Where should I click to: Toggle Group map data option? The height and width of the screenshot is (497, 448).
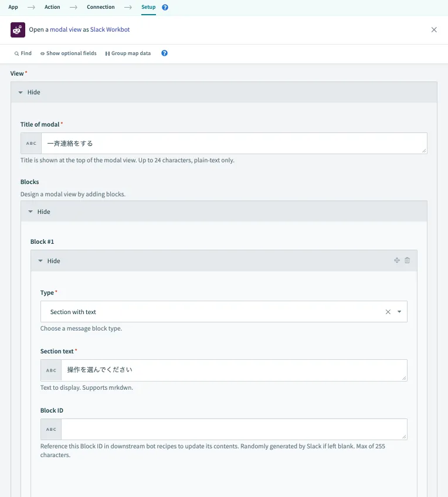(128, 53)
